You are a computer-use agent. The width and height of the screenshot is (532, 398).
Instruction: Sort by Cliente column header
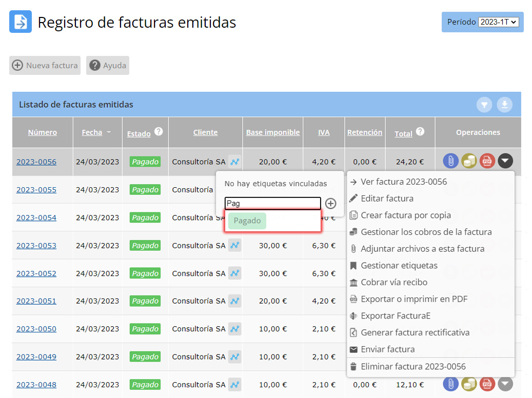pos(205,132)
